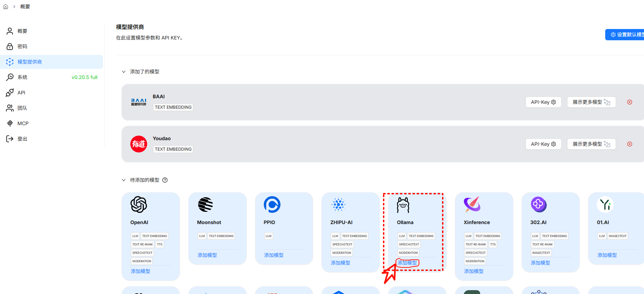
Task: Expand 展示更多模型 for Youdao
Action: coord(591,144)
